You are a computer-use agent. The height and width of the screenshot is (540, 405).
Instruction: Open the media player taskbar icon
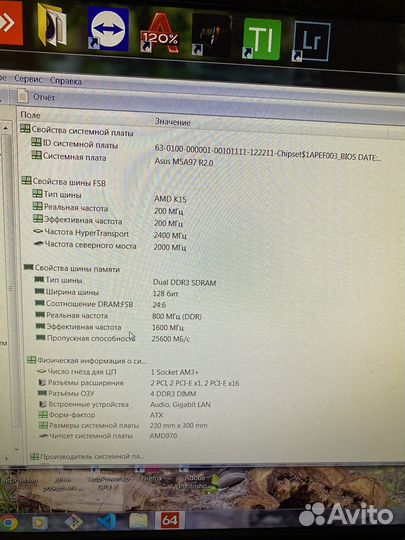click(40, 523)
